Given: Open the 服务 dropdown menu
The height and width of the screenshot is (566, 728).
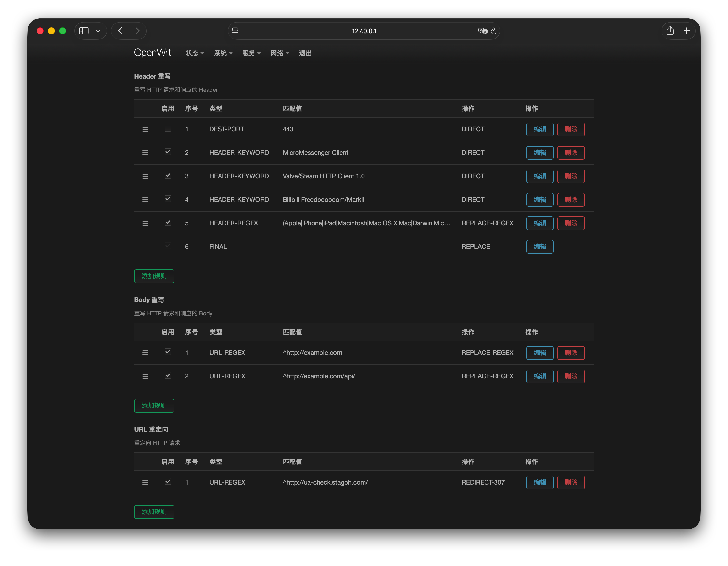Looking at the screenshot, I should pos(251,53).
